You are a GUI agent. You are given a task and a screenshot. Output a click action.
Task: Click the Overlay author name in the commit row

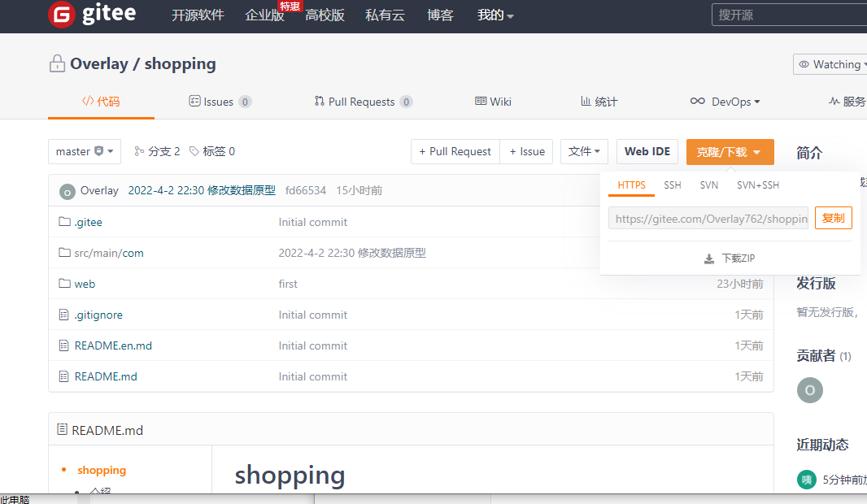(99, 191)
